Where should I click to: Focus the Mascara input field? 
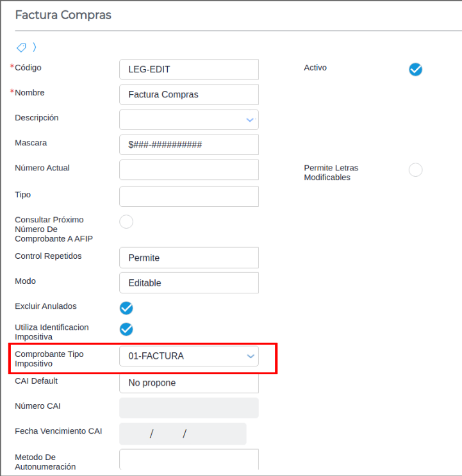click(x=188, y=145)
